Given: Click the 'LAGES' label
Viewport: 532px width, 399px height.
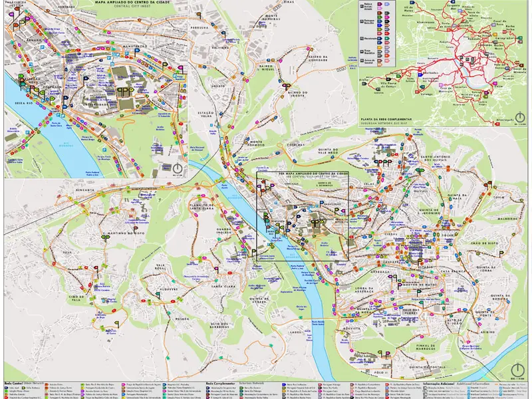Looking at the screenshot, I should 296,332.
